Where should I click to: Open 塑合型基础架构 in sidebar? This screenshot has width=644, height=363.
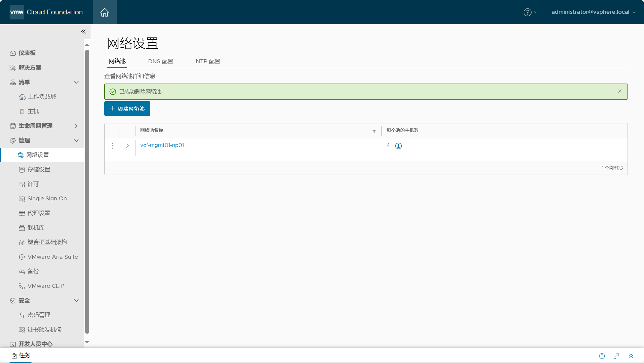(x=47, y=242)
